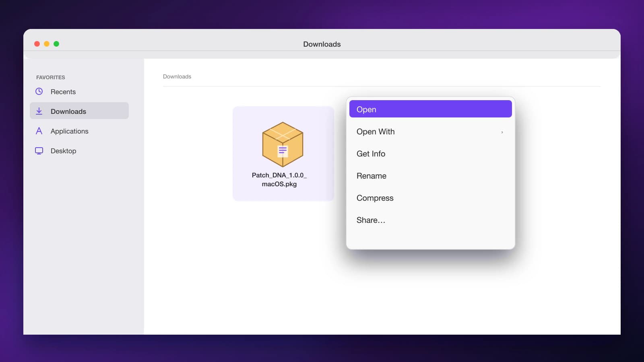The width and height of the screenshot is (644, 362).
Task: Click the Patch_DNA_1.0.0_macOS.pkg file name
Action: [x=279, y=179]
